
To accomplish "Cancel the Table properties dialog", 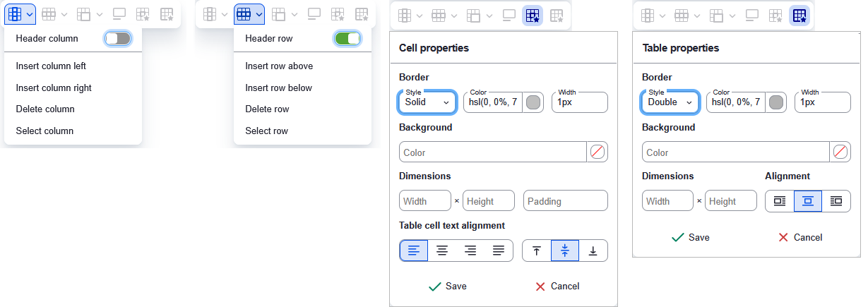I will click(x=799, y=238).
